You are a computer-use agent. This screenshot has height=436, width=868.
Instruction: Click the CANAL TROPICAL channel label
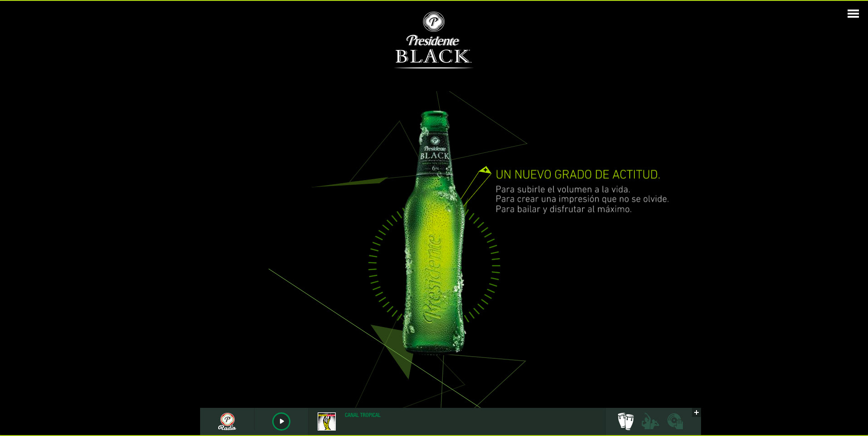363,415
